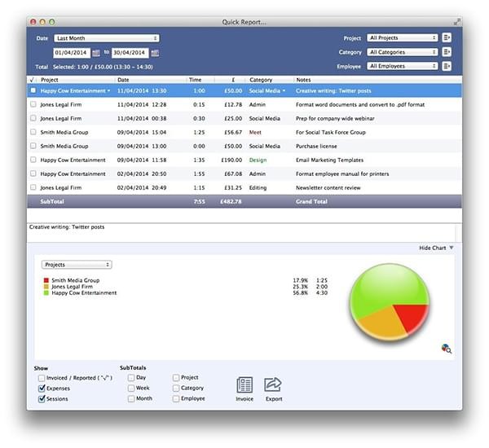The width and height of the screenshot is (489, 448).
Task: Tick checkbox for Happy Cow 20:50 row
Action: [x=33, y=173]
